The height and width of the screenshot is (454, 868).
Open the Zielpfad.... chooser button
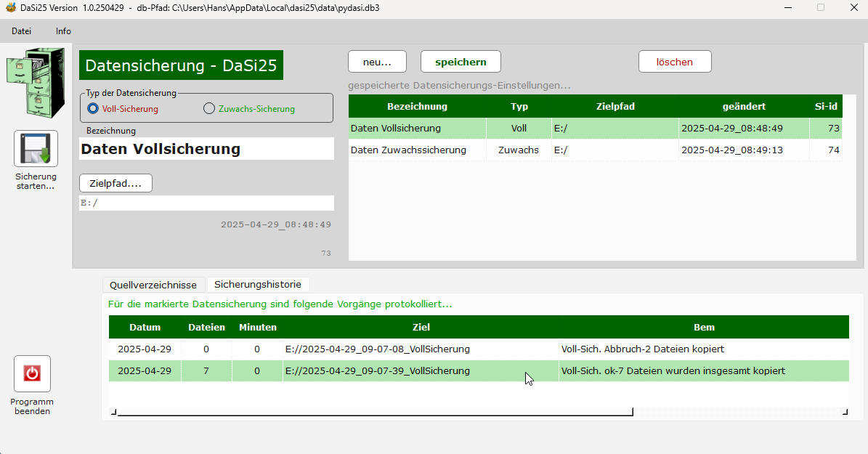click(115, 183)
